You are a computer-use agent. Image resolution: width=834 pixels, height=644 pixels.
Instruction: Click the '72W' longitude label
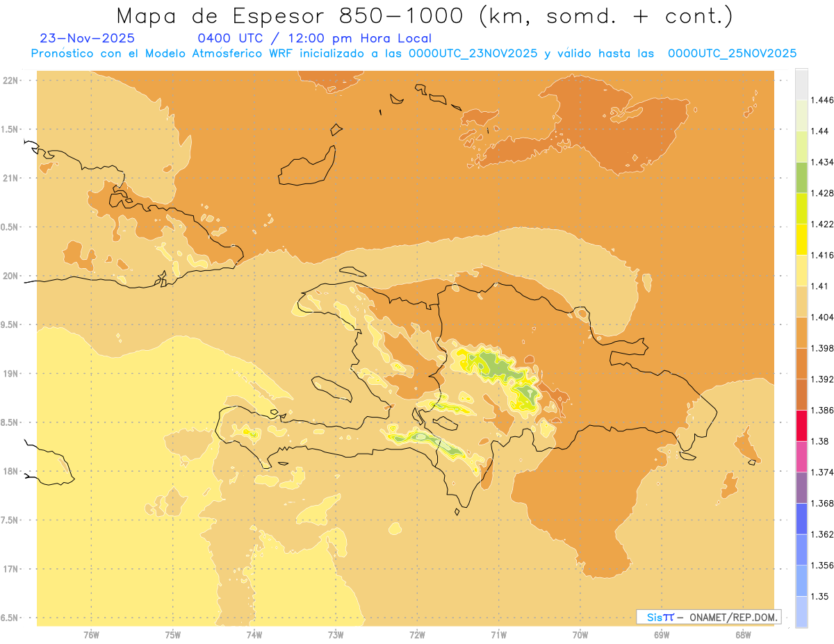(417, 634)
